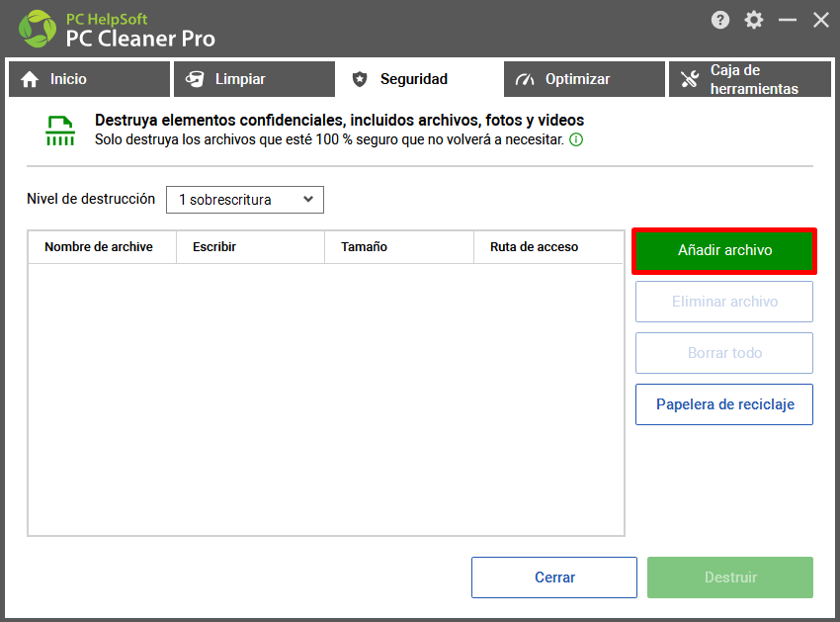Close the PC Cleaner Pro window
This screenshot has height=622, width=840.
point(820,20)
